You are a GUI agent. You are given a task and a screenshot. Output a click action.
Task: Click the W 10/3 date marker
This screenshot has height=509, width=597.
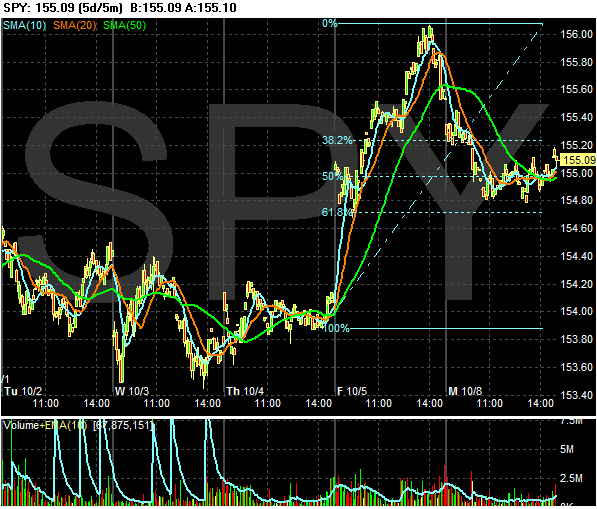click(x=132, y=391)
